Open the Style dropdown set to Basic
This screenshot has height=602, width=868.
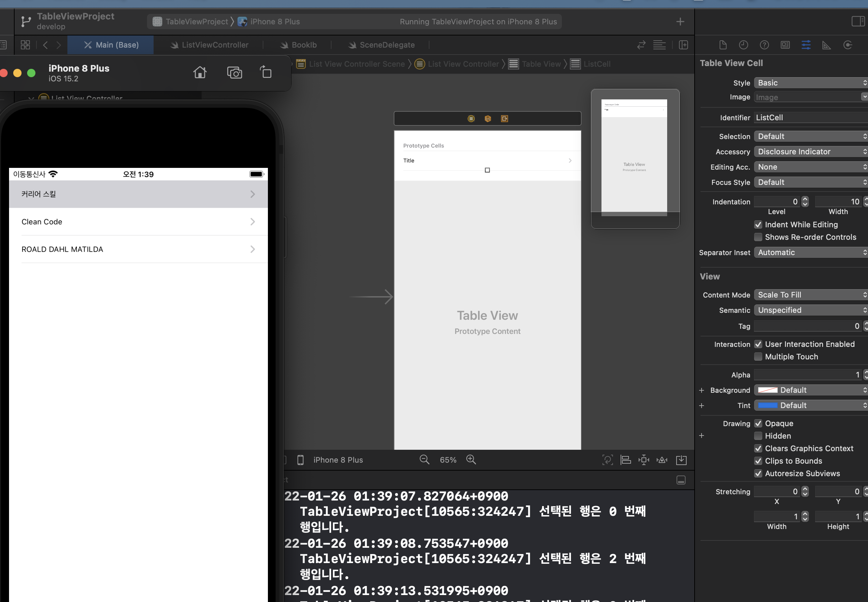[x=811, y=83]
